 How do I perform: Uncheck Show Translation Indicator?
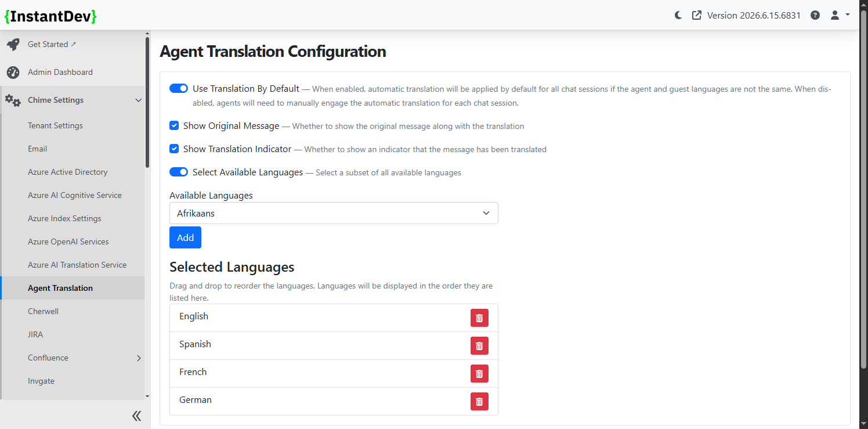(x=174, y=149)
